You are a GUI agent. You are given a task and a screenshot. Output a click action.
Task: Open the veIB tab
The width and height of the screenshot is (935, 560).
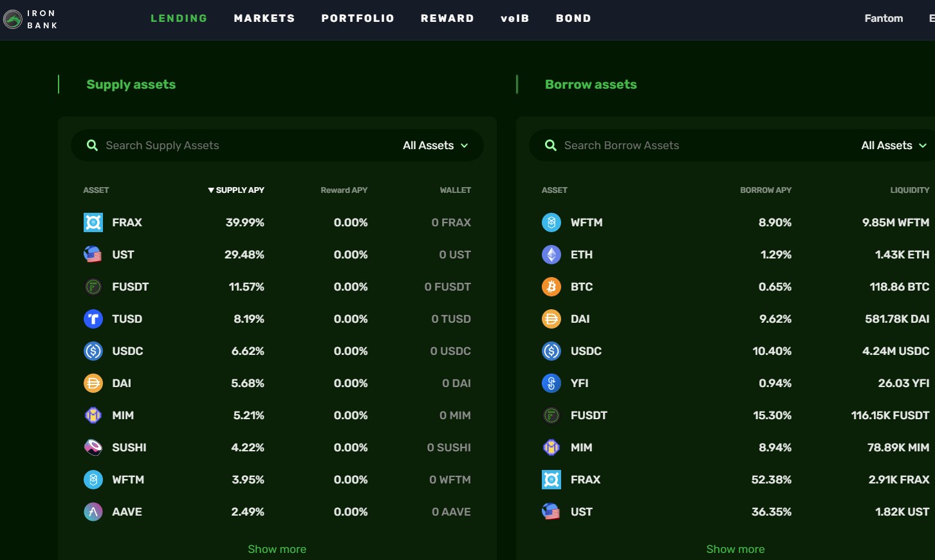[515, 18]
